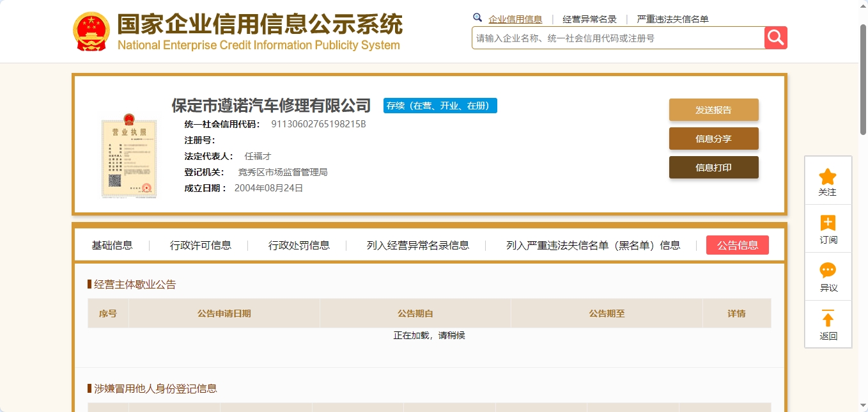This screenshot has width=868, height=412.
Task: Focus the enterprise name search field
Action: (618, 38)
